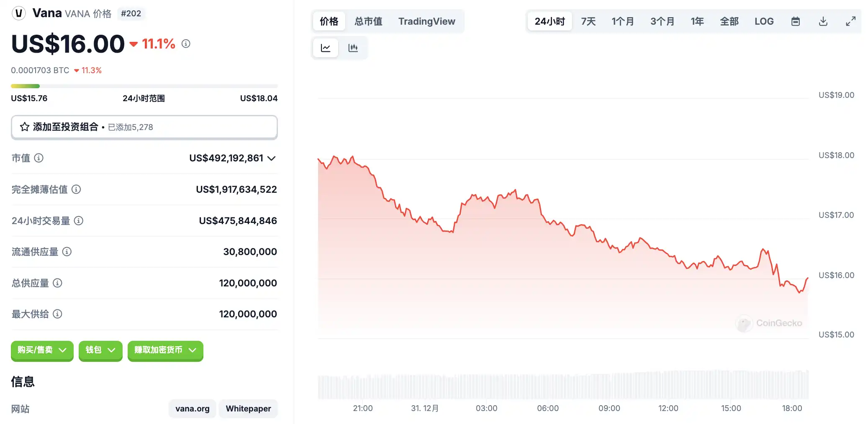Open the 钱包 dropdown

click(x=100, y=350)
